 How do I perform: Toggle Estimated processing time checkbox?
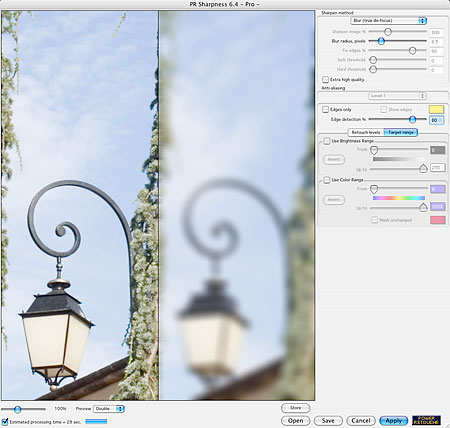tap(5, 422)
